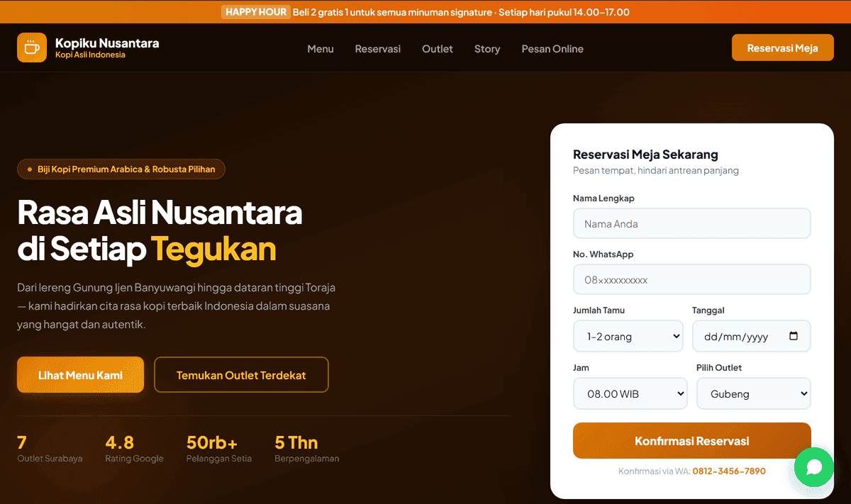Viewport: 851px width, 504px height.
Task: Click the Lihat Menu Kami button
Action: coord(80,375)
